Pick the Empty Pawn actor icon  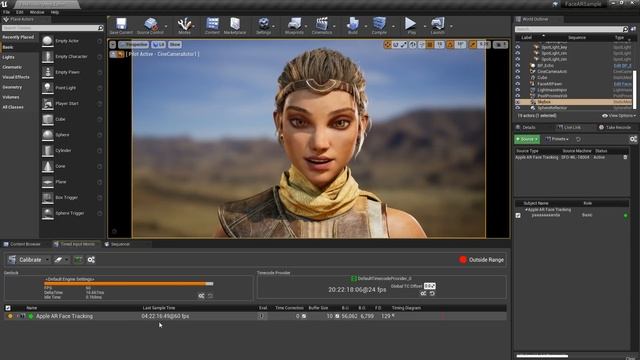click(x=48, y=72)
